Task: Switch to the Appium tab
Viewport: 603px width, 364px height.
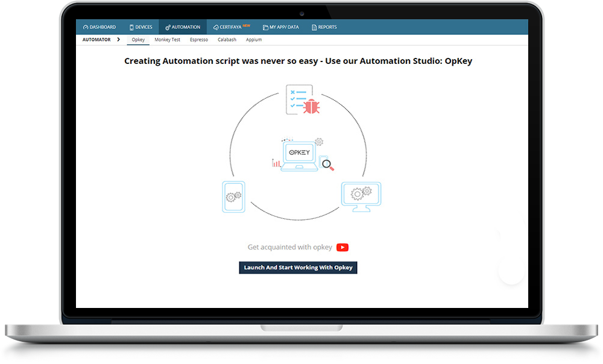Action: (254, 39)
